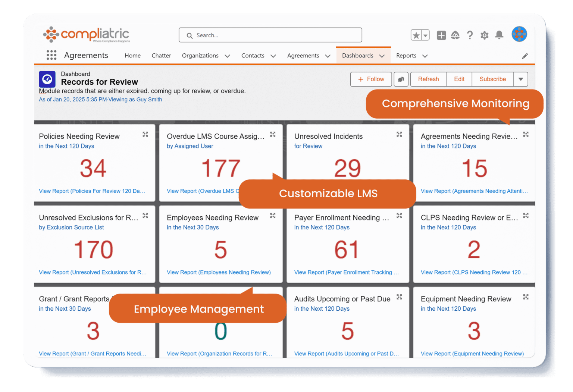
Task: Open the dropdown arrow beside Subscribe
Action: pyautogui.click(x=520, y=79)
